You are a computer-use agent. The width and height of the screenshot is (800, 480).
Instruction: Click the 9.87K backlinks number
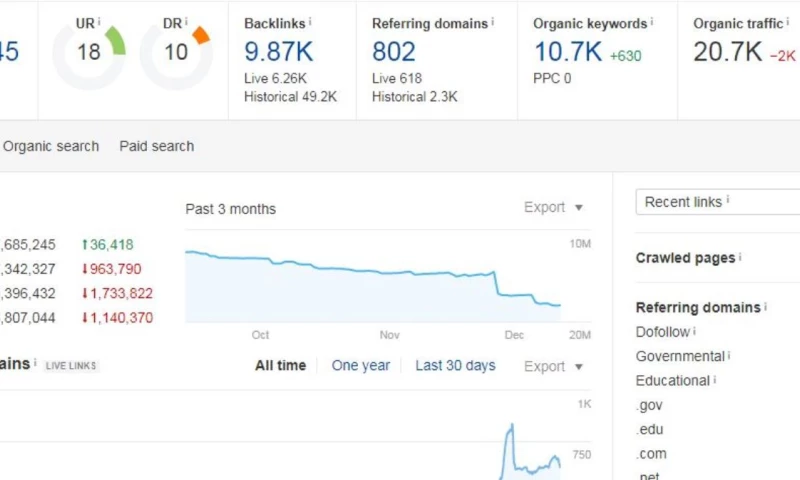277,51
